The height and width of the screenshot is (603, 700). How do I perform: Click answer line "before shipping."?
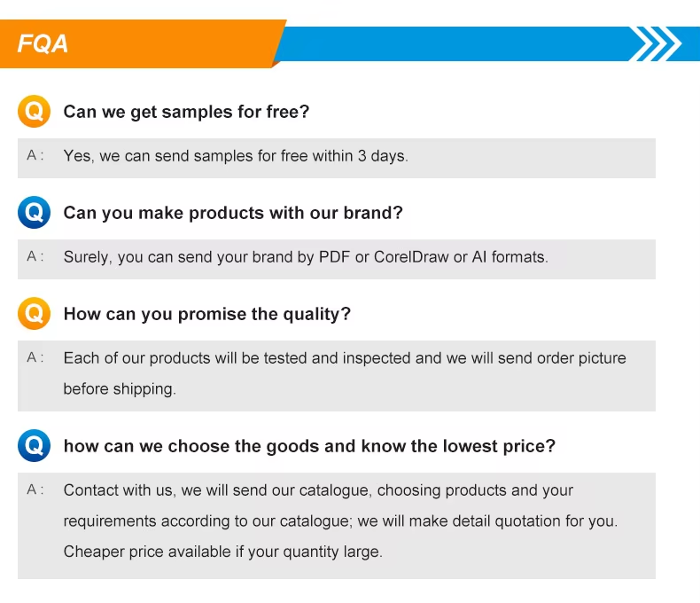pos(120,389)
